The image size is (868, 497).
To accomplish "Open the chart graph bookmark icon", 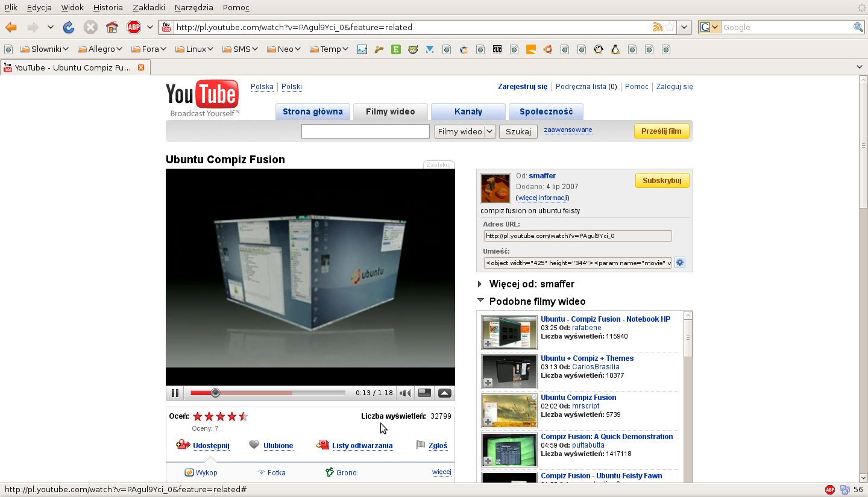I will pyautogui.click(x=362, y=49).
